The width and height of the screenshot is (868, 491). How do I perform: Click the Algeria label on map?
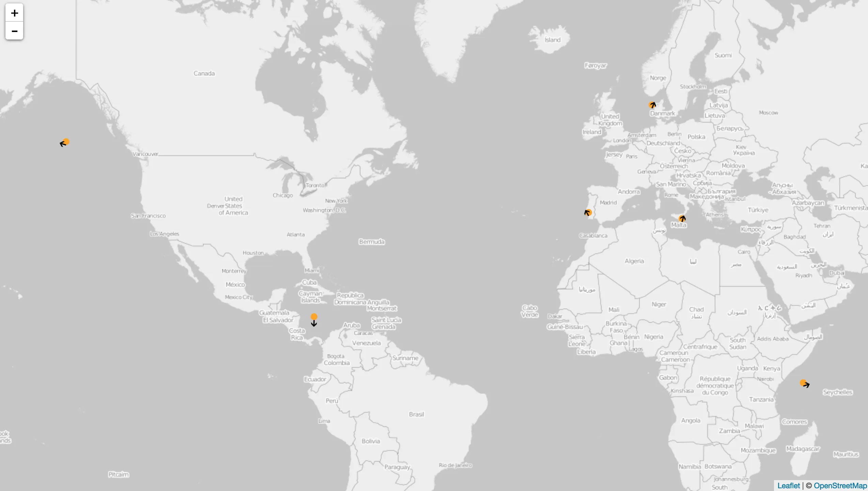coord(634,261)
